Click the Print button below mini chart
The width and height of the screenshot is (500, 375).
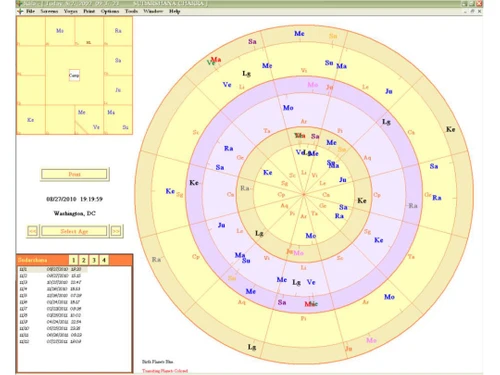[x=74, y=174]
